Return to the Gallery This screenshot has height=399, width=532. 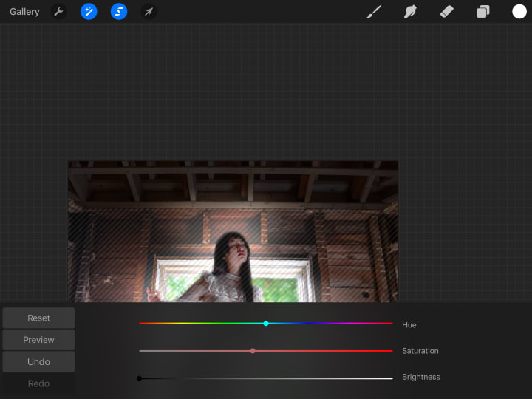pyautogui.click(x=24, y=12)
